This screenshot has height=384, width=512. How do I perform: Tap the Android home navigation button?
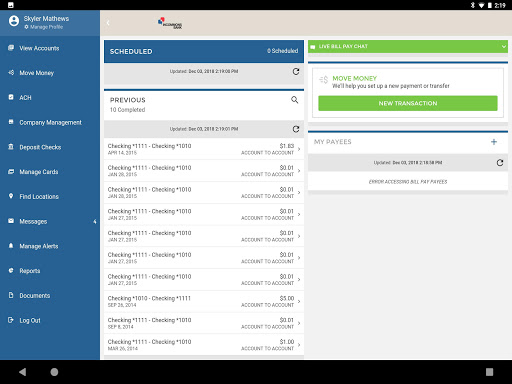(x=54, y=372)
